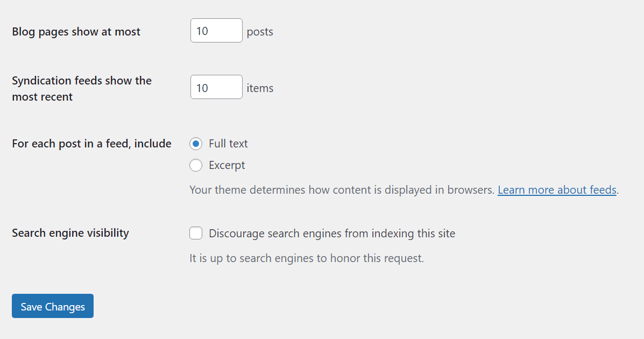This screenshot has width=644, height=339.
Task: Focus the box showing 10 before "items"
Action: tap(216, 87)
